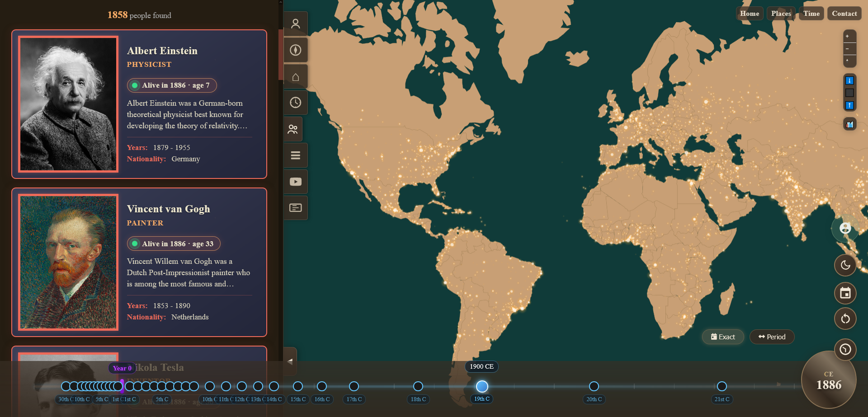Screen dimensions: 868x417
Task: Click the people list scrollbar thumb
Action: click(x=281, y=54)
